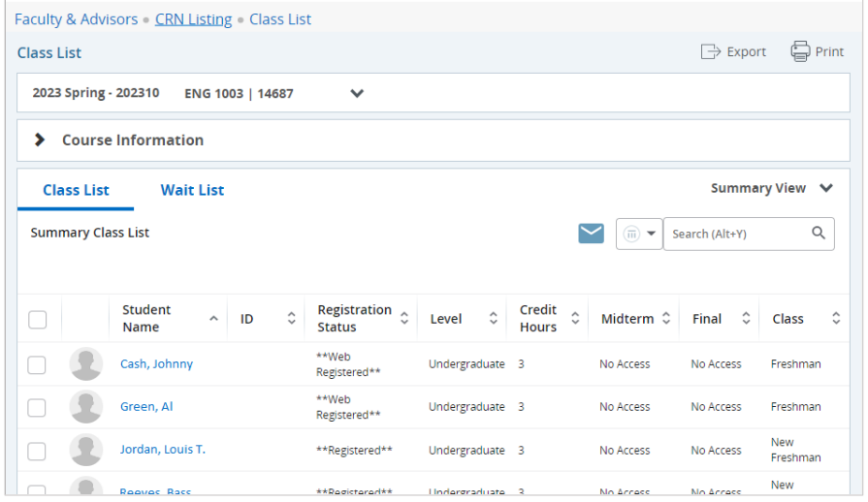This screenshot has height=502, width=868.
Task: Sort by Credit Hours column arrows
Action: tap(575, 319)
